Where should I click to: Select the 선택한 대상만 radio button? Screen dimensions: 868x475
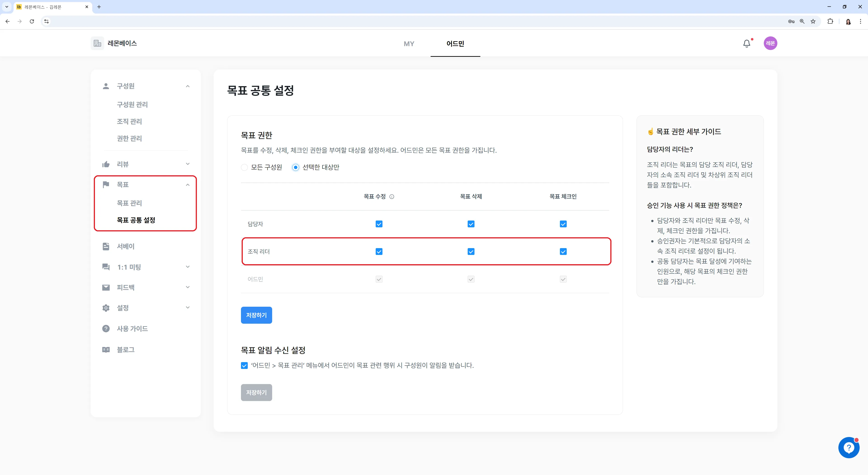pyautogui.click(x=295, y=167)
